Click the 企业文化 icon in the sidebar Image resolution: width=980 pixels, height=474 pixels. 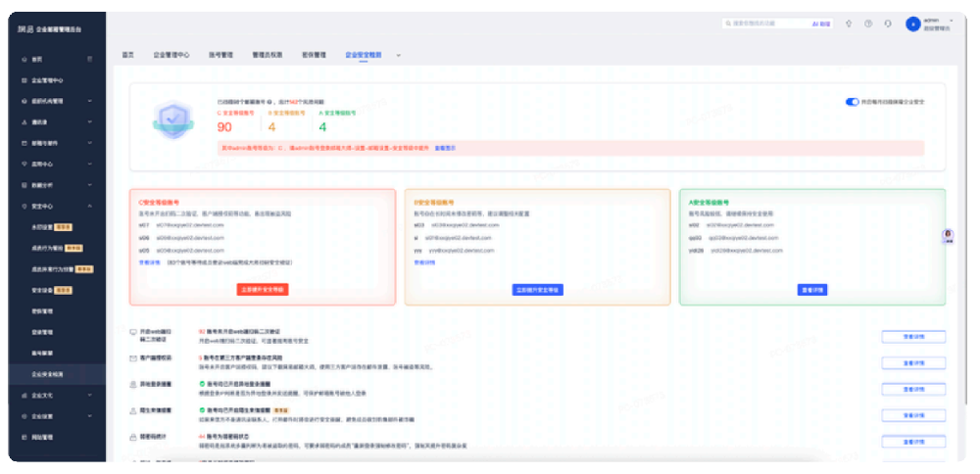[24, 396]
